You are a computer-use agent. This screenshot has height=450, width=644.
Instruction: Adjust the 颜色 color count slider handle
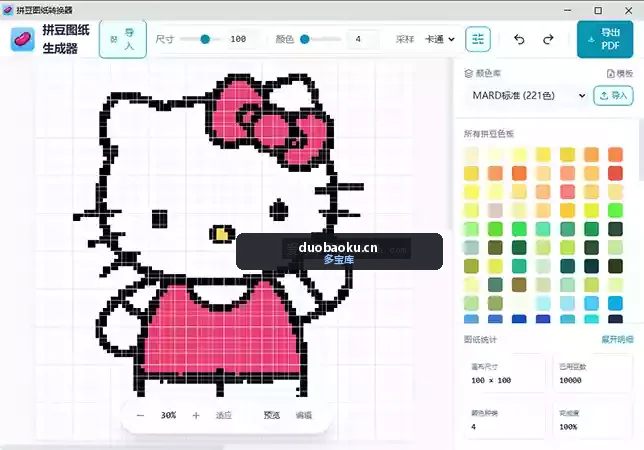click(x=305, y=39)
